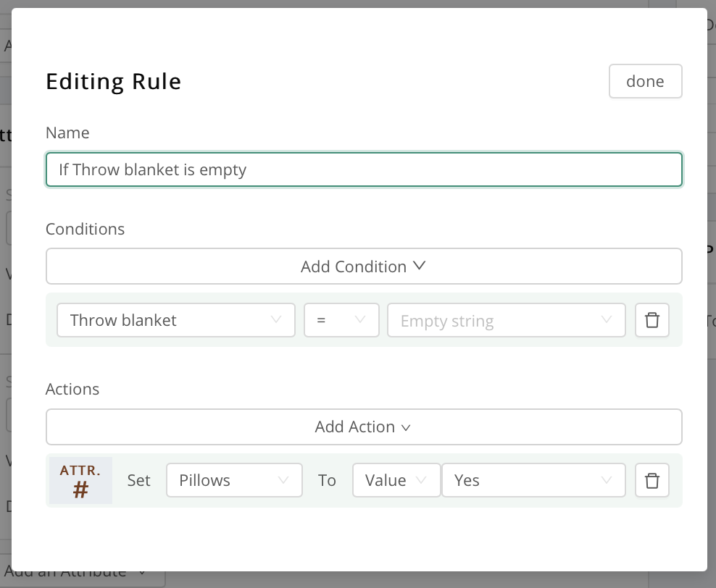Click the Conditions section heading
Image resolution: width=716 pixels, height=588 pixels.
coord(85,229)
